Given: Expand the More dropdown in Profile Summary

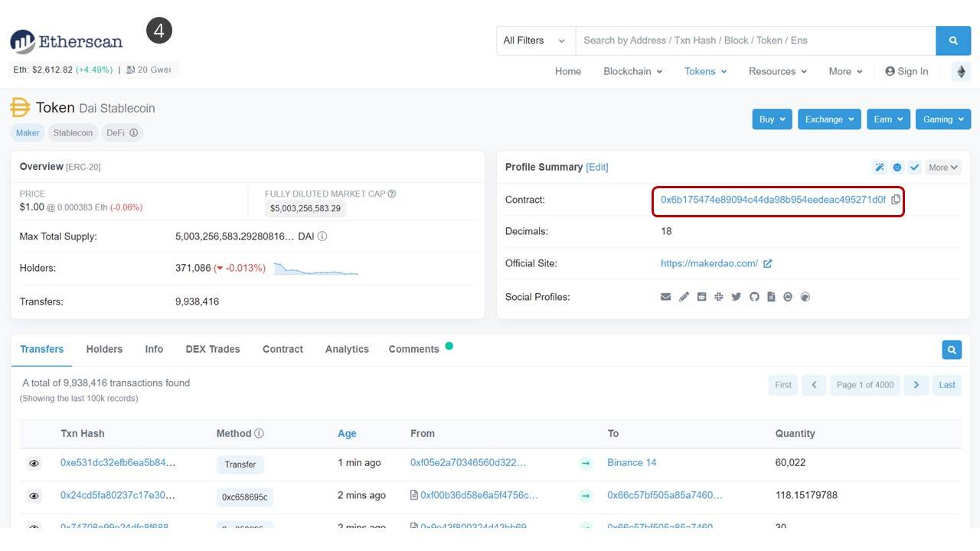Looking at the screenshot, I should (942, 168).
